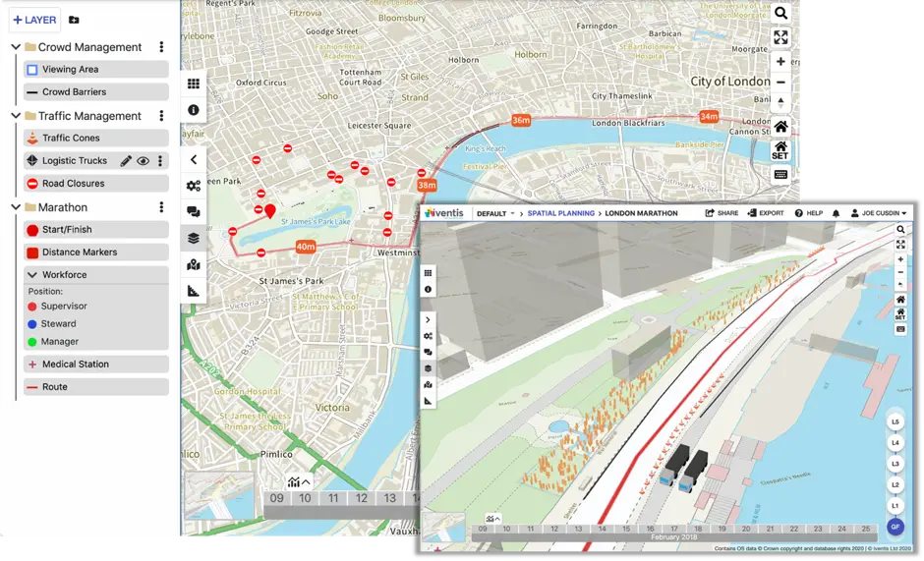This screenshot has width=924, height=561.
Task: Select the Start/Finish layer
Action: 96,229
